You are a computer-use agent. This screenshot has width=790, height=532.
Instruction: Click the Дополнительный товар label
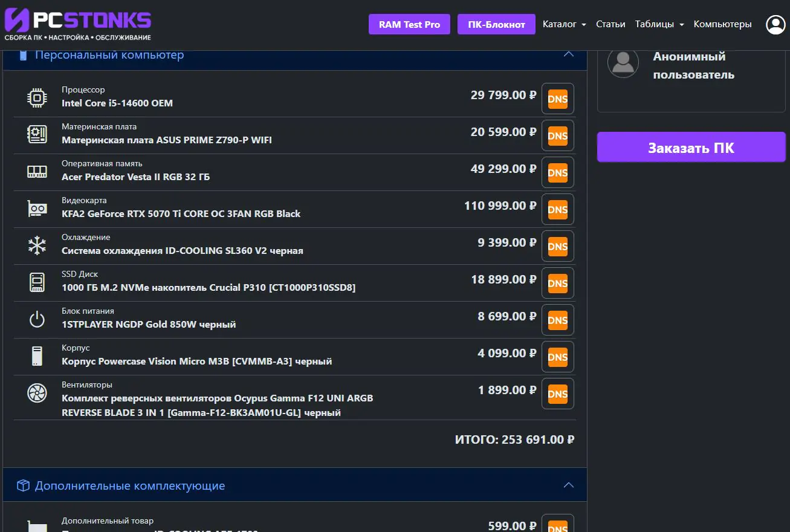(108, 521)
